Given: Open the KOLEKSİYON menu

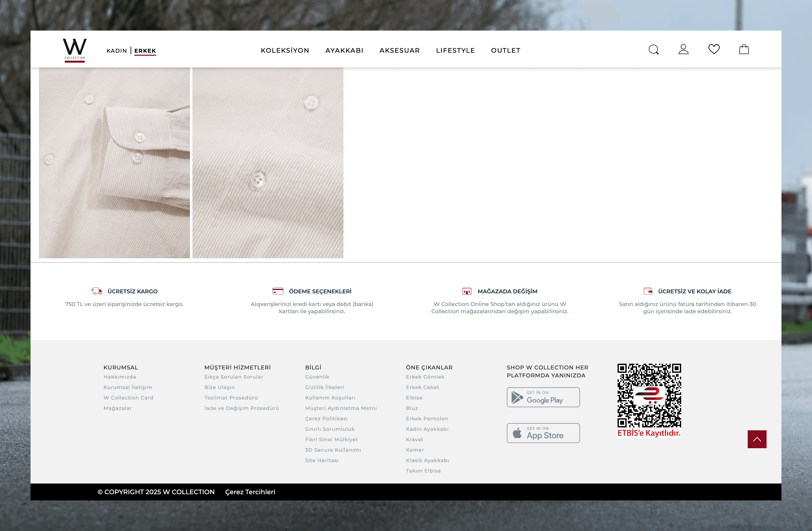Looking at the screenshot, I should 285,50.
